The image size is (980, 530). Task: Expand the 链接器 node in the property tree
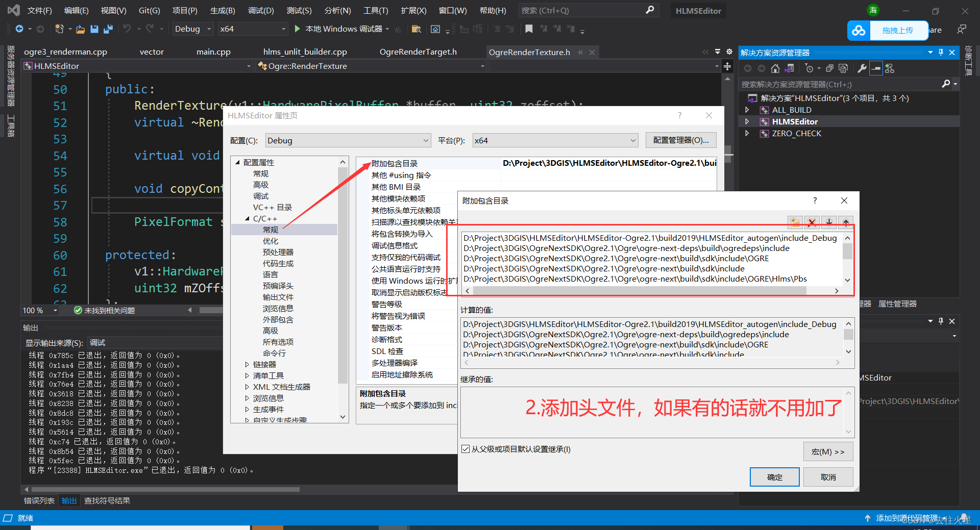(x=247, y=364)
